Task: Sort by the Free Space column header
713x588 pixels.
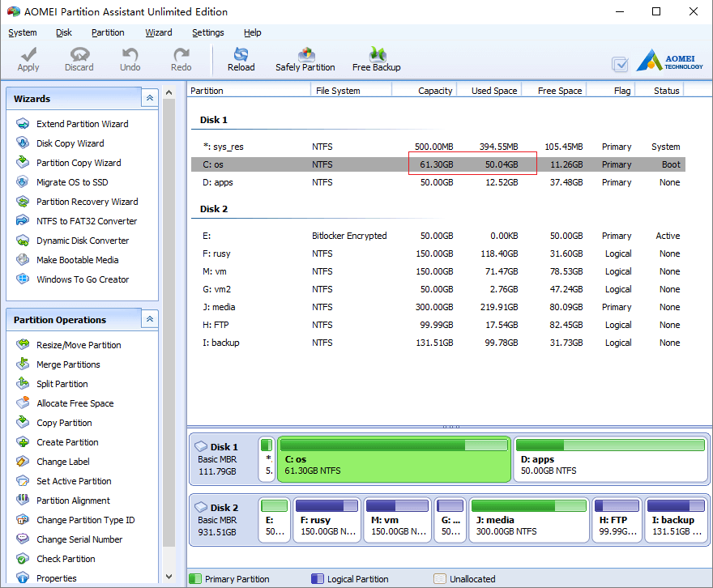Action: 554,91
